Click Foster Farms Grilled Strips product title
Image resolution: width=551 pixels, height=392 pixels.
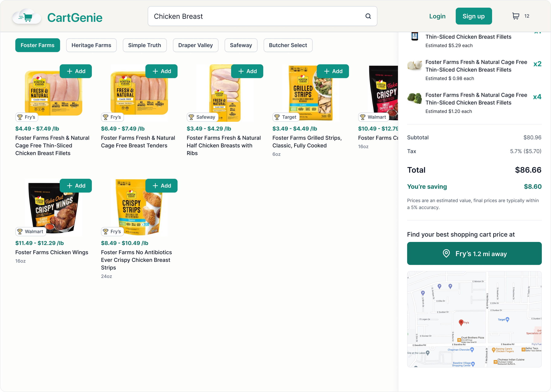(307, 142)
